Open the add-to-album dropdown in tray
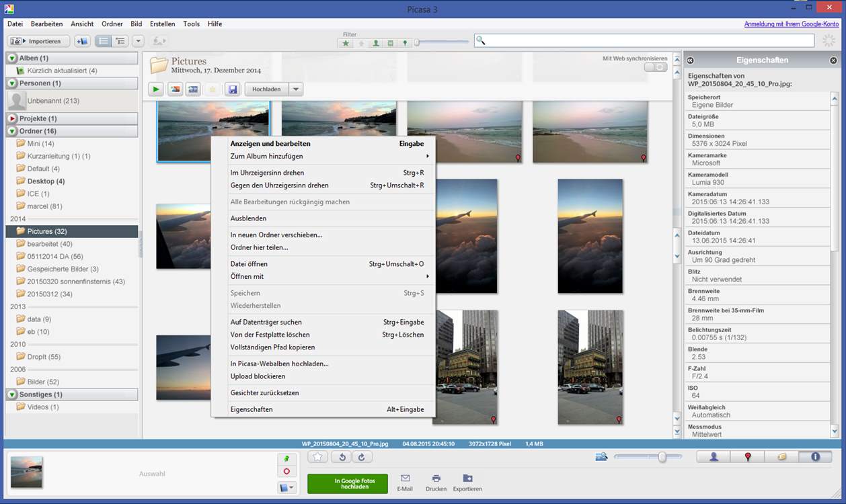The width and height of the screenshot is (846, 504). pos(287,487)
